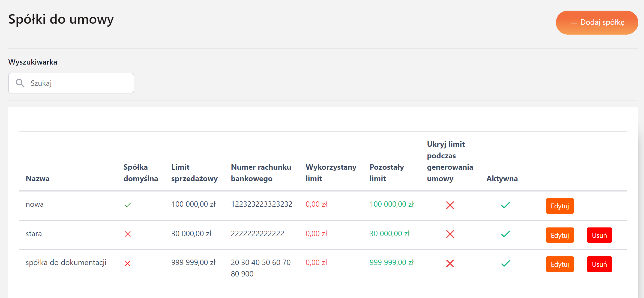Edit the stara company
This screenshot has width=644, height=298.
560,235
